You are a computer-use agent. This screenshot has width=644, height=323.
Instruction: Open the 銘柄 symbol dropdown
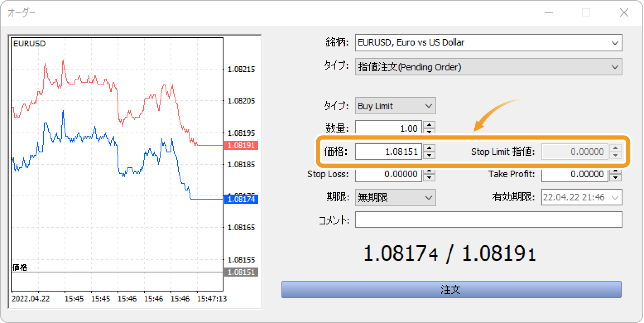pyautogui.click(x=488, y=43)
